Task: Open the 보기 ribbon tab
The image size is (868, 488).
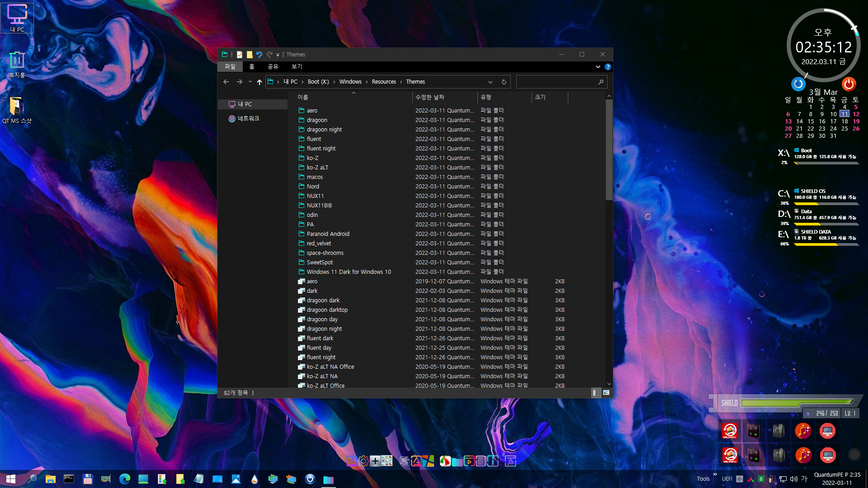Action: [297, 67]
